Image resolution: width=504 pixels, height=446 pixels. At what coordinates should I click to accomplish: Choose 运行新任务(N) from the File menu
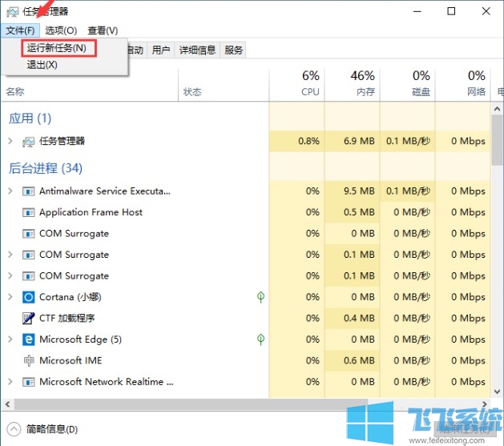(58, 48)
